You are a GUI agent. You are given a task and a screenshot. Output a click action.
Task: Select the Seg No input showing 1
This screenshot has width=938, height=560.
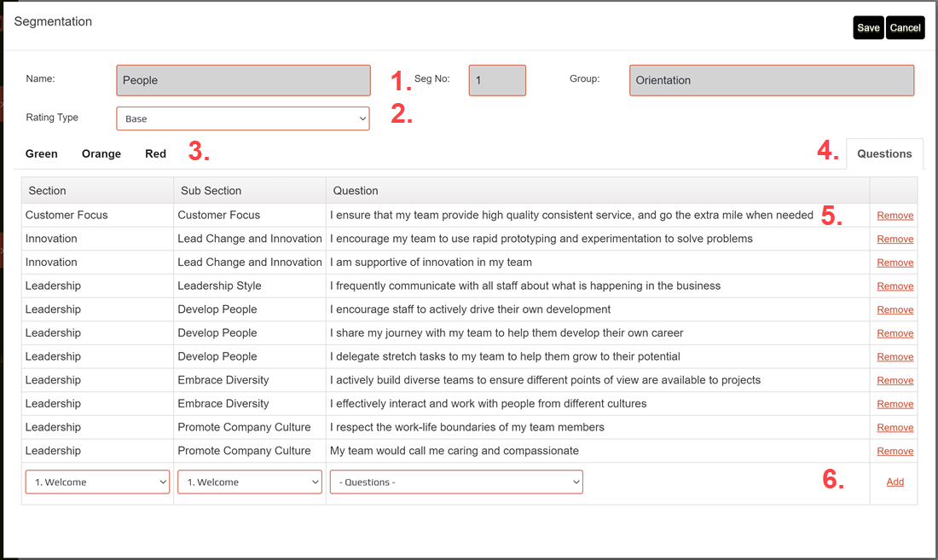(497, 79)
